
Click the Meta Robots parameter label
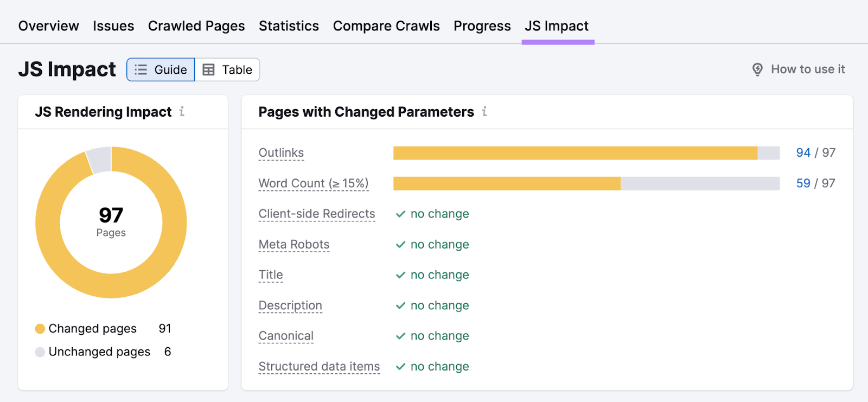tap(294, 245)
